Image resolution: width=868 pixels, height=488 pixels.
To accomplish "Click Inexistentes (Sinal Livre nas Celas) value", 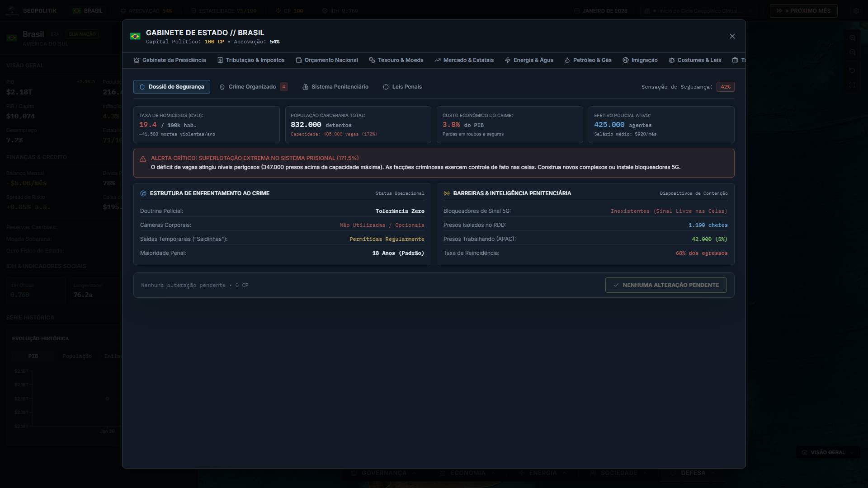I will coord(669,211).
